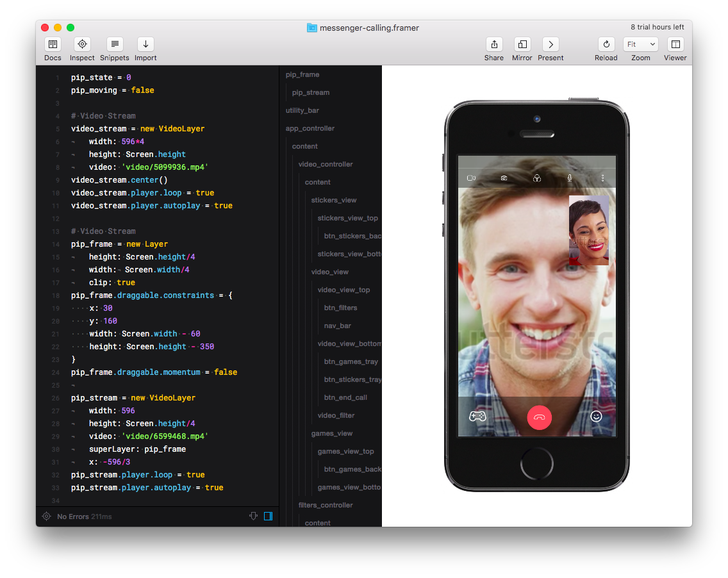
Task: Click the picture-in-picture video thumbnail
Action: (x=588, y=230)
